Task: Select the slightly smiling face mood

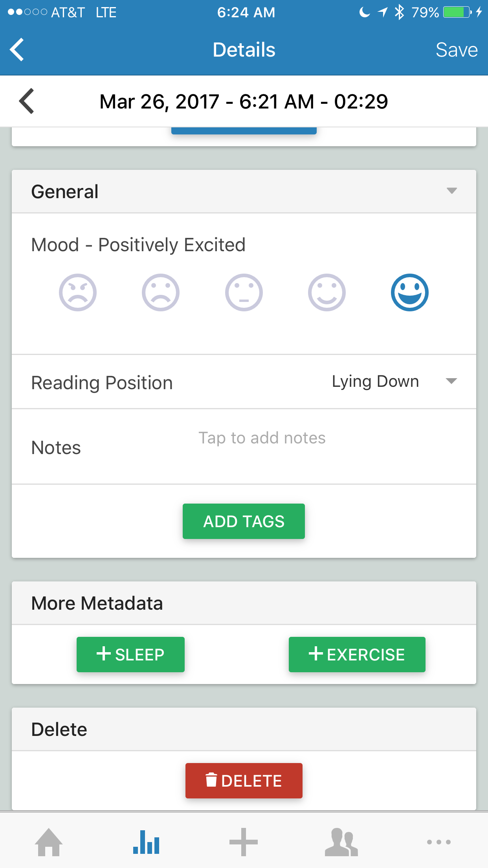Action: (327, 292)
